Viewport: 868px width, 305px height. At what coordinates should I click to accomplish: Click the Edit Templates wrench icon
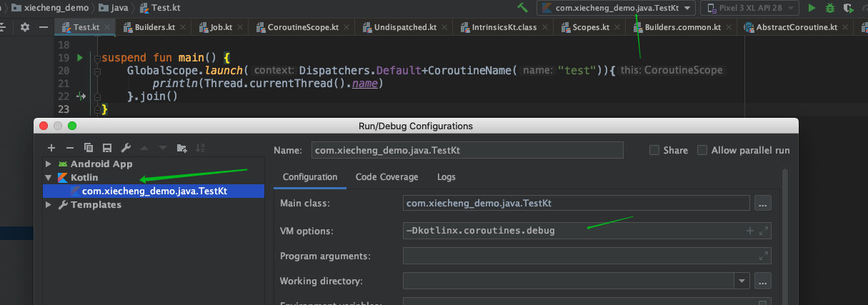click(x=126, y=148)
